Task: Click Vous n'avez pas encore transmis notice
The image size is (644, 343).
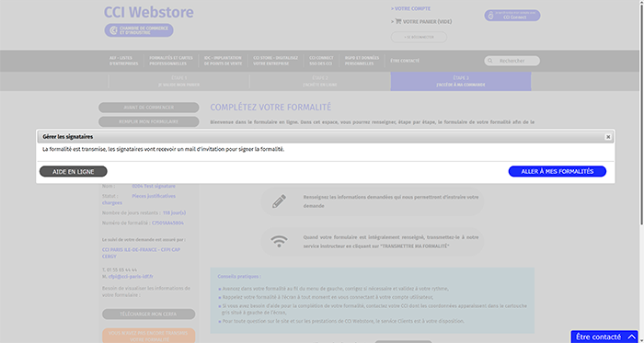Action: [149, 336]
